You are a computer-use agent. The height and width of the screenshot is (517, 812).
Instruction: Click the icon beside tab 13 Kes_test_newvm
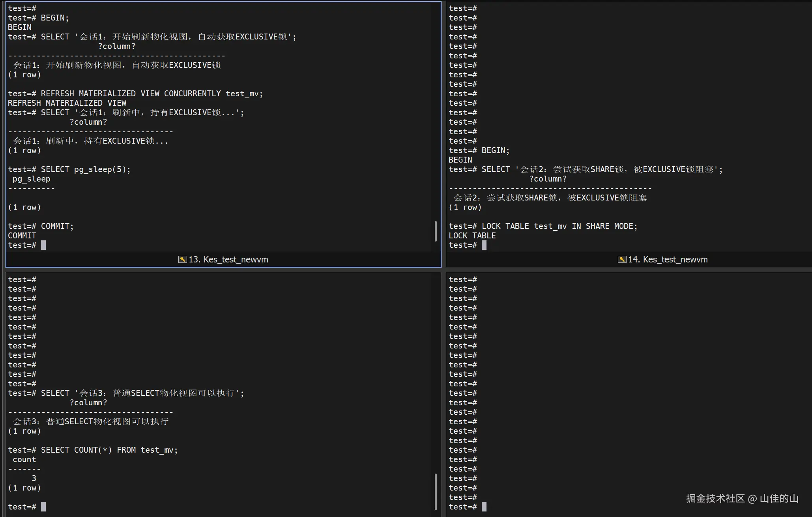182,259
